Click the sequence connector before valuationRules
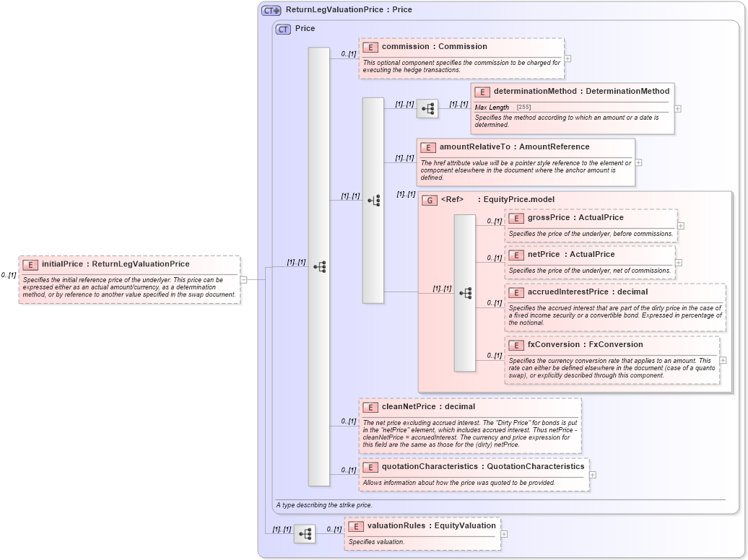The image size is (748, 560). 305,533
